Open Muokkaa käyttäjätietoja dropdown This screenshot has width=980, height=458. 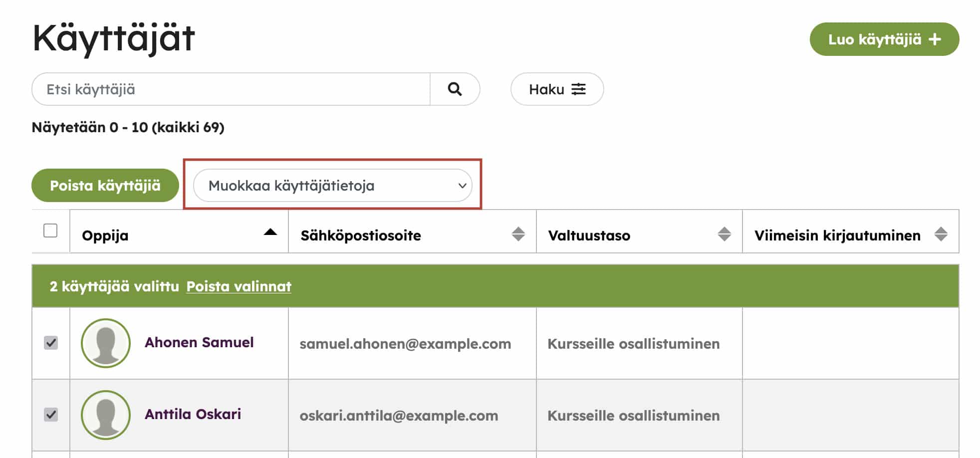(333, 186)
